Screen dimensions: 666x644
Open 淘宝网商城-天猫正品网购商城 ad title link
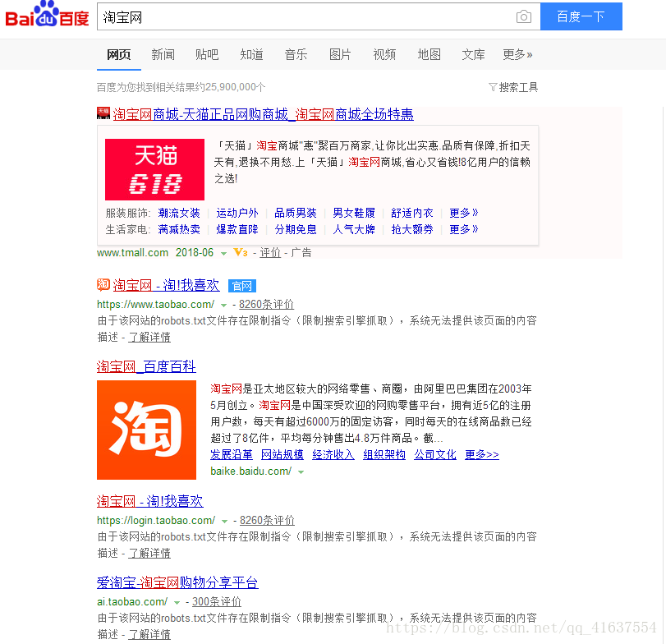point(264,114)
